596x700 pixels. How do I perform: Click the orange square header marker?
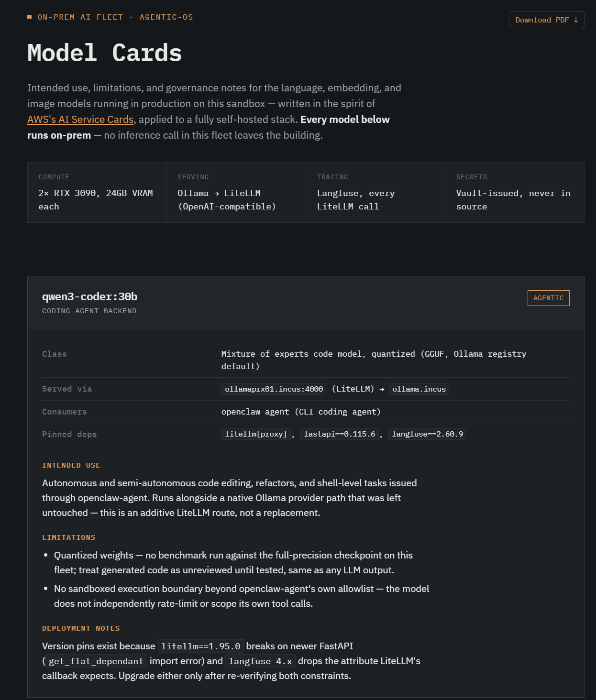[x=30, y=17]
